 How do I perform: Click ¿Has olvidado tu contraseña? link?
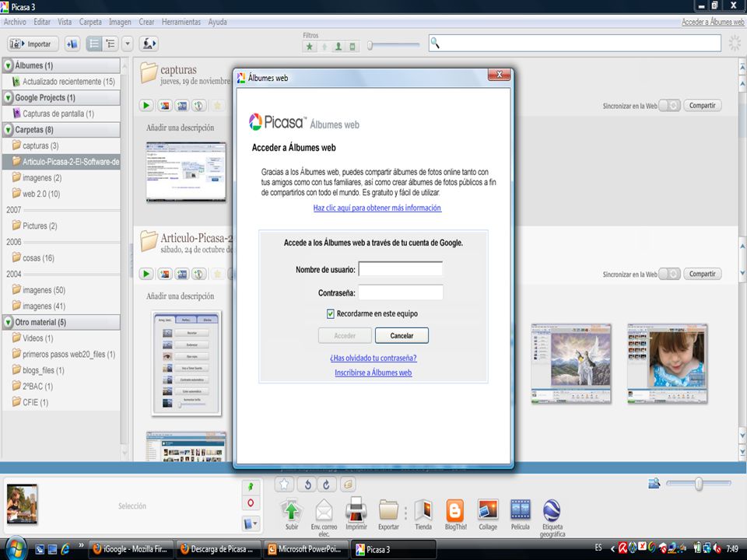373,358
